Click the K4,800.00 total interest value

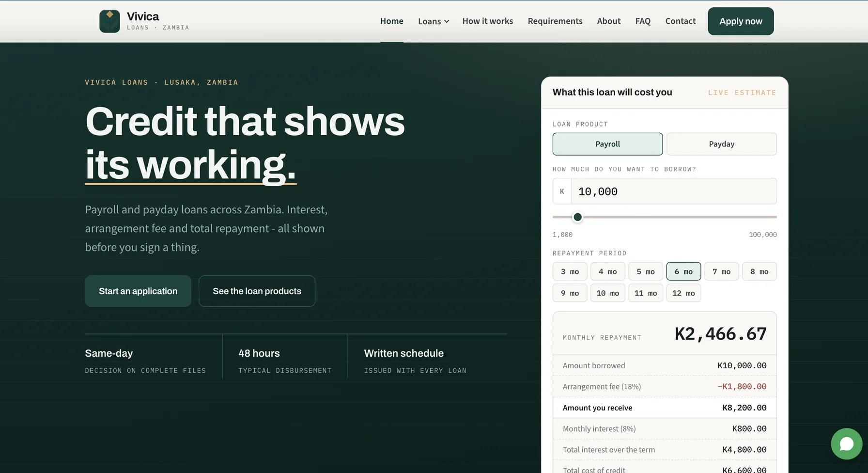744,450
